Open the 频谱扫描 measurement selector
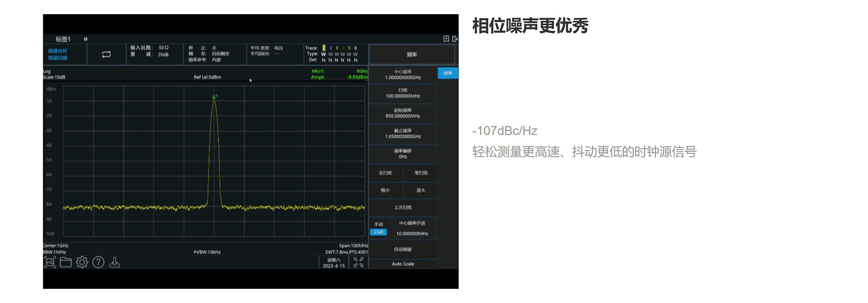 pyautogui.click(x=58, y=58)
